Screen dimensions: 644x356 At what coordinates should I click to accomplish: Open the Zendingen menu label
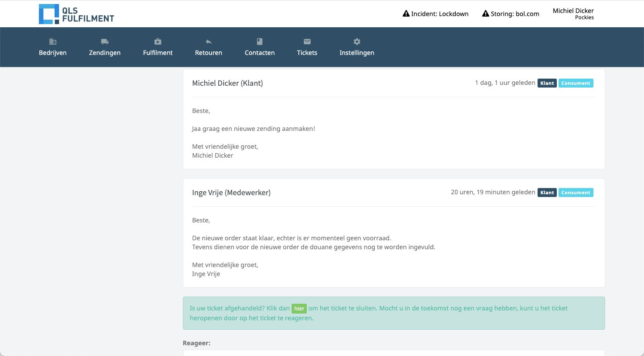pyautogui.click(x=105, y=53)
